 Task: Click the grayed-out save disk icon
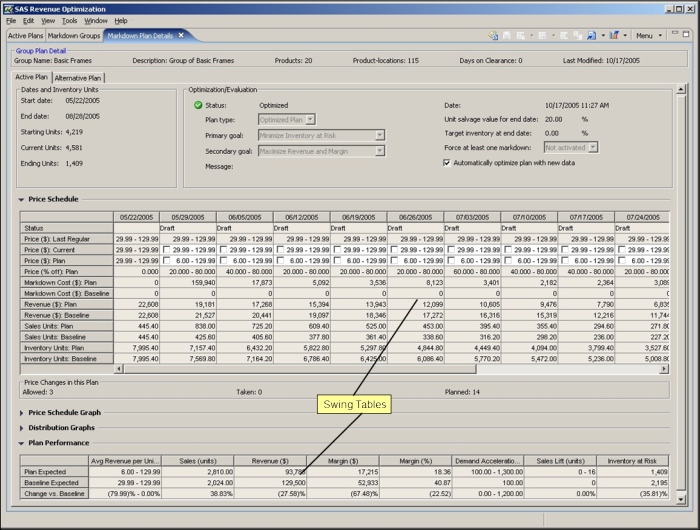(x=507, y=35)
